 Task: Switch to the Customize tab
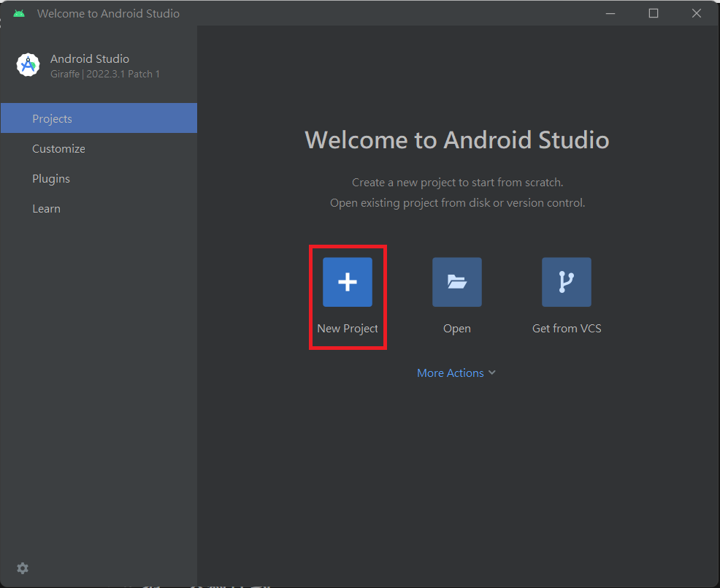point(99,148)
